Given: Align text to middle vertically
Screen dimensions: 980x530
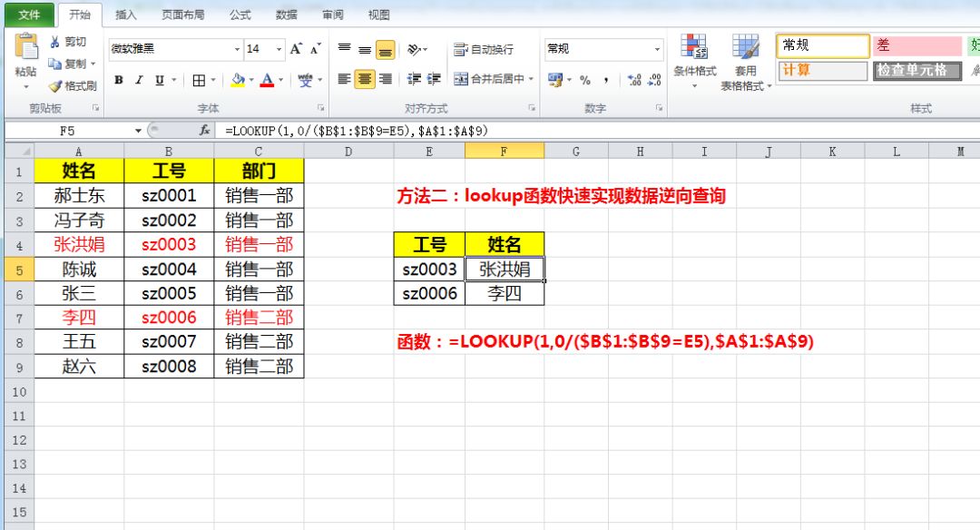Looking at the screenshot, I should 365,49.
